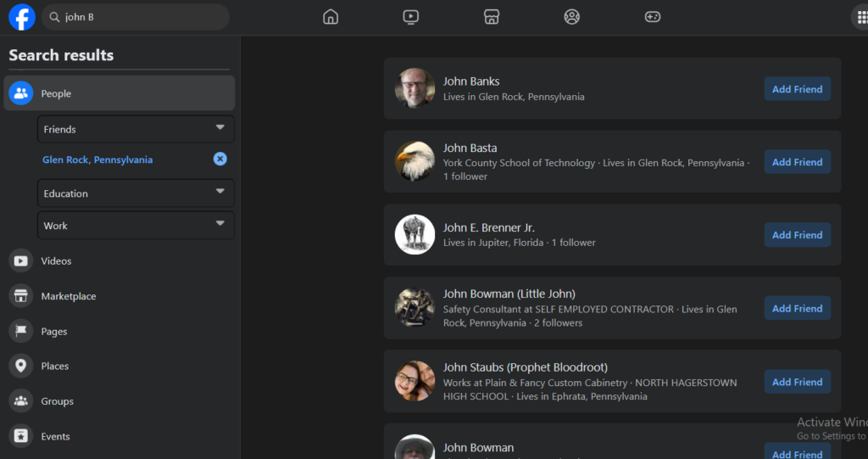Click 'York County School of Technology' text

(x=520, y=163)
